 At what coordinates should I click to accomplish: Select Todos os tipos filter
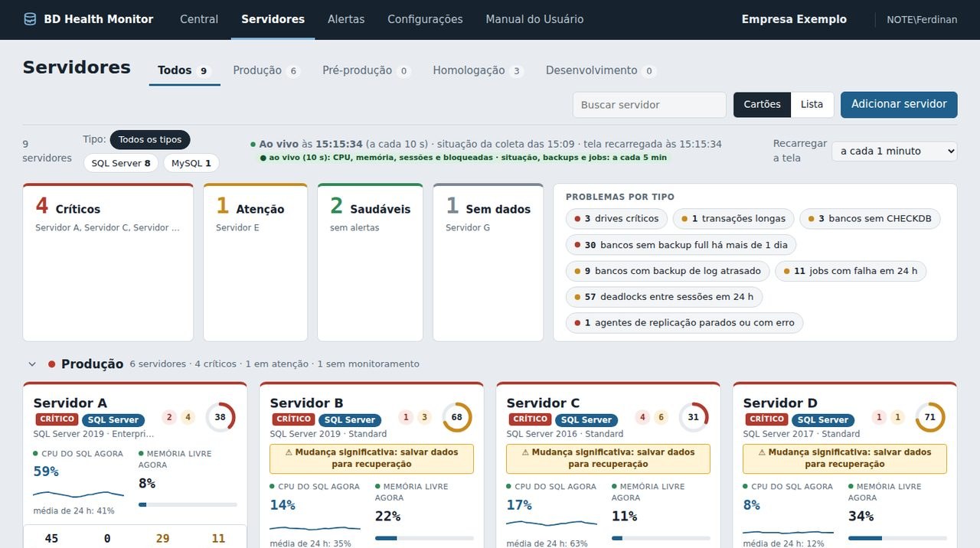click(150, 140)
